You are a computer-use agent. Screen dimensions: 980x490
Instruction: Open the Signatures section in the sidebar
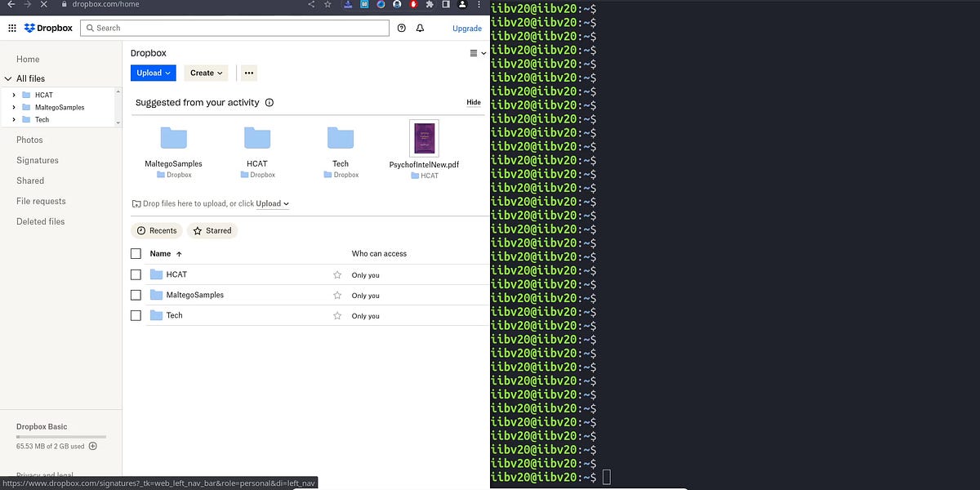37,160
